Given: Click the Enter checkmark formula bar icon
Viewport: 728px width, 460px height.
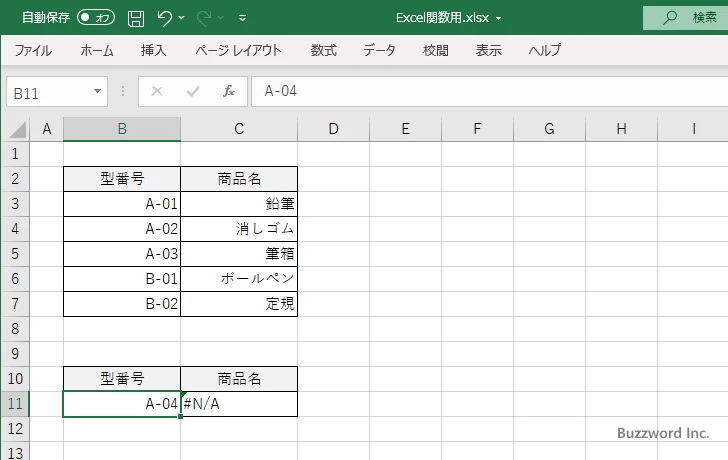Looking at the screenshot, I should tap(193, 91).
